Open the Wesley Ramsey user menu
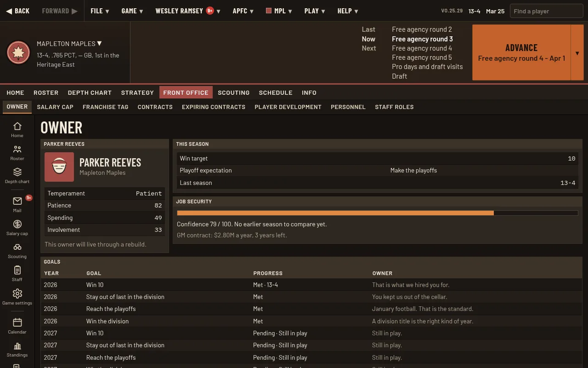588x368 pixels. (187, 11)
